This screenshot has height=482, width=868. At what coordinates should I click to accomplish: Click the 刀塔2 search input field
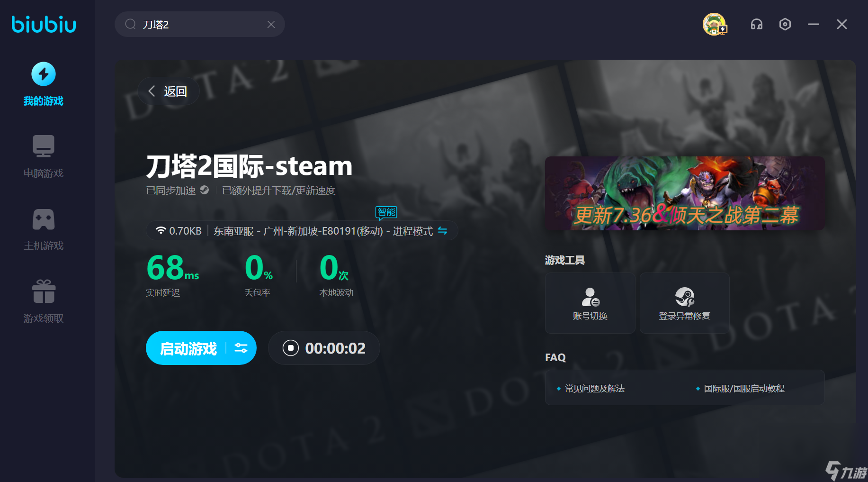pos(199,24)
